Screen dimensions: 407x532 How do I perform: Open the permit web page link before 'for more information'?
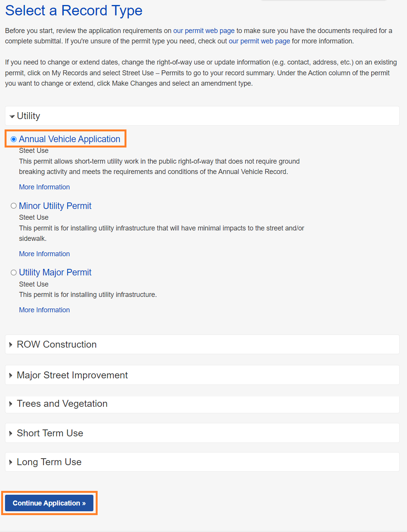coord(259,41)
